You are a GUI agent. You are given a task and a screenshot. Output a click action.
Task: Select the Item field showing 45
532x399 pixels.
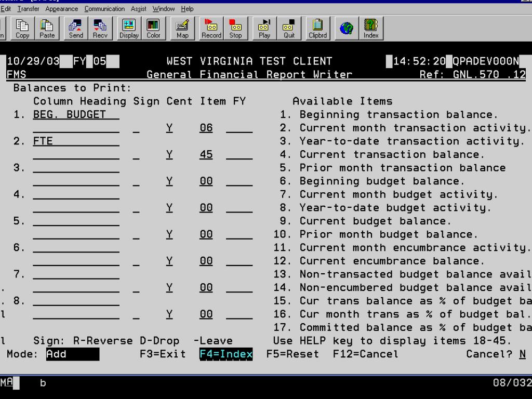206,155
